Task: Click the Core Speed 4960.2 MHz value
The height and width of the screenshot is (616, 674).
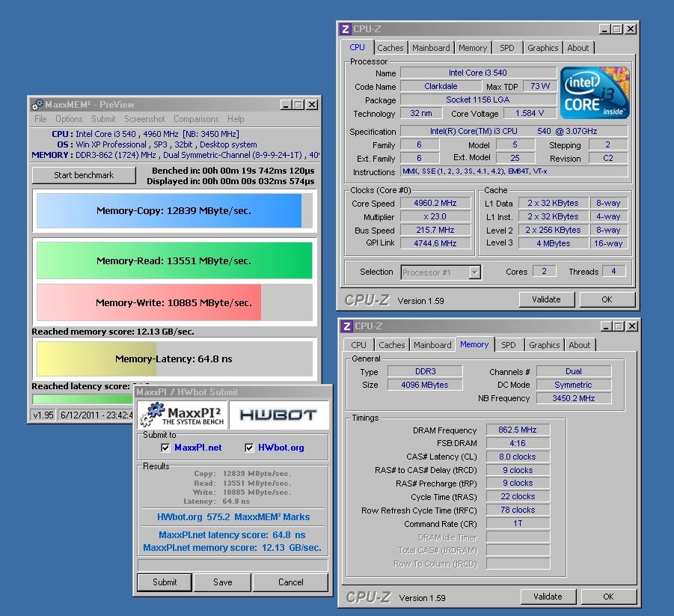Action: [x=435, y=203]
